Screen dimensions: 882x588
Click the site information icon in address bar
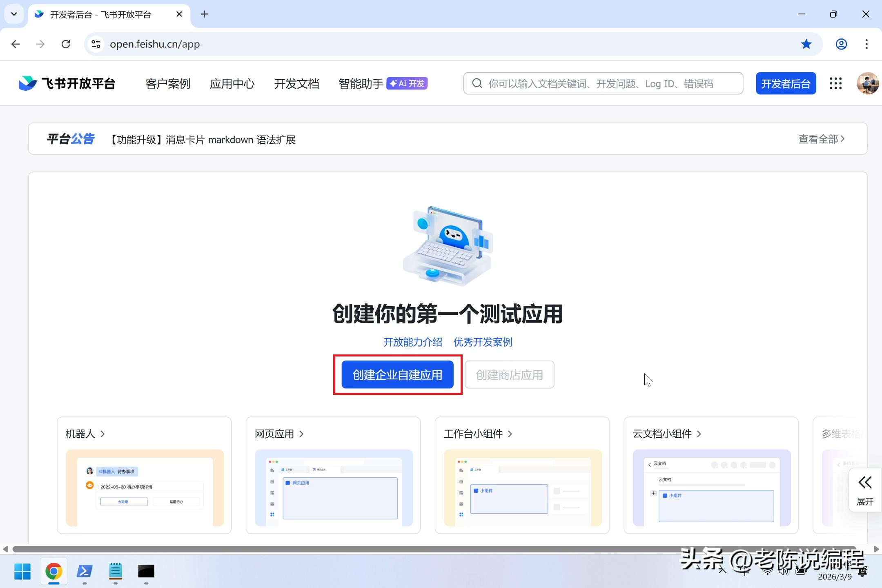[96, 44]
